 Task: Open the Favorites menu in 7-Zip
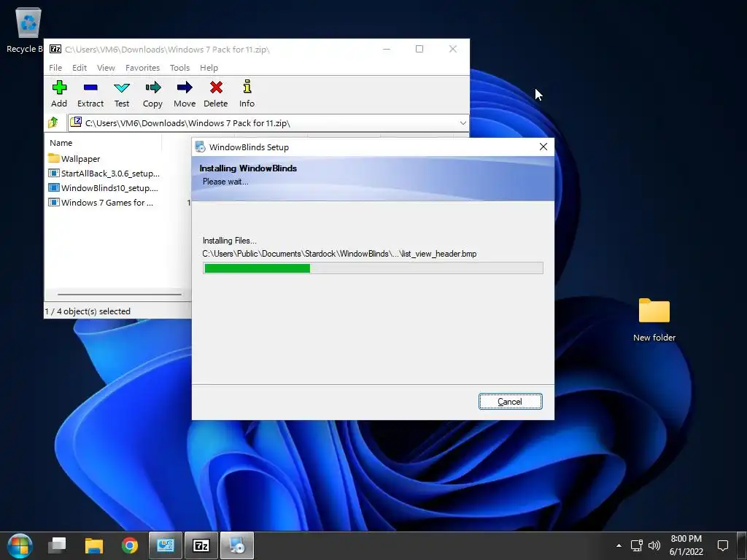(x=142, y=68)
